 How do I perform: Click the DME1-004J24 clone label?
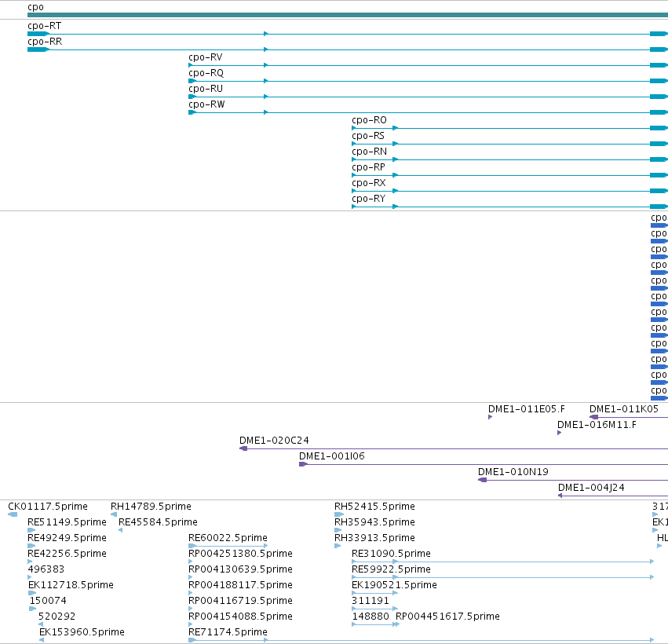591,488
